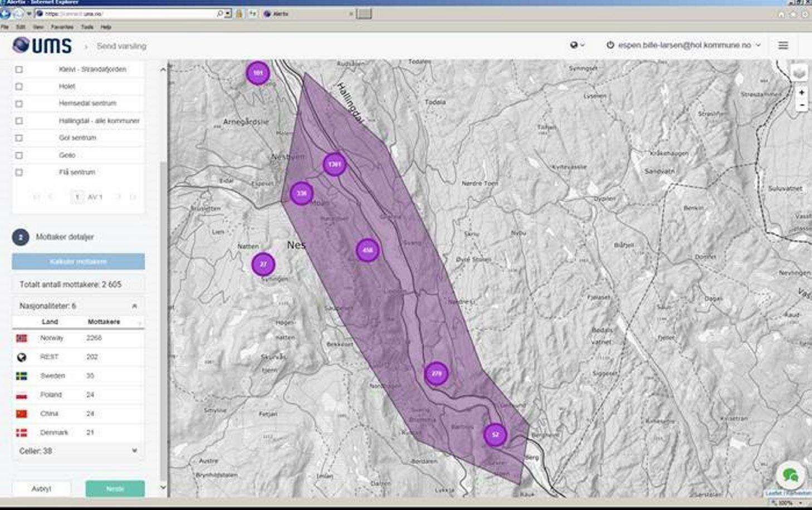812x510 pixels.
Task: Check the Gol sentrum checkbox
Action: point(19,138)
